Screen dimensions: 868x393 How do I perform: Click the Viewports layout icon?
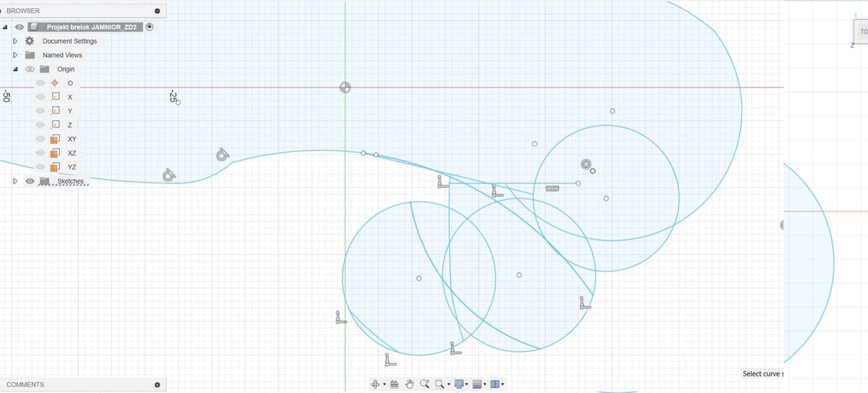[x=495, y=384]
